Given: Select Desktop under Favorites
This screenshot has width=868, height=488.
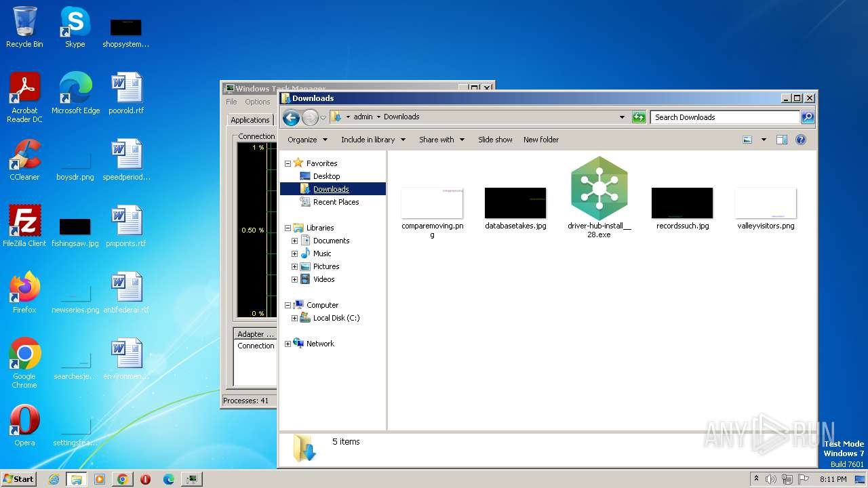Looking at the screenshot, I should (x=326, y=176).
